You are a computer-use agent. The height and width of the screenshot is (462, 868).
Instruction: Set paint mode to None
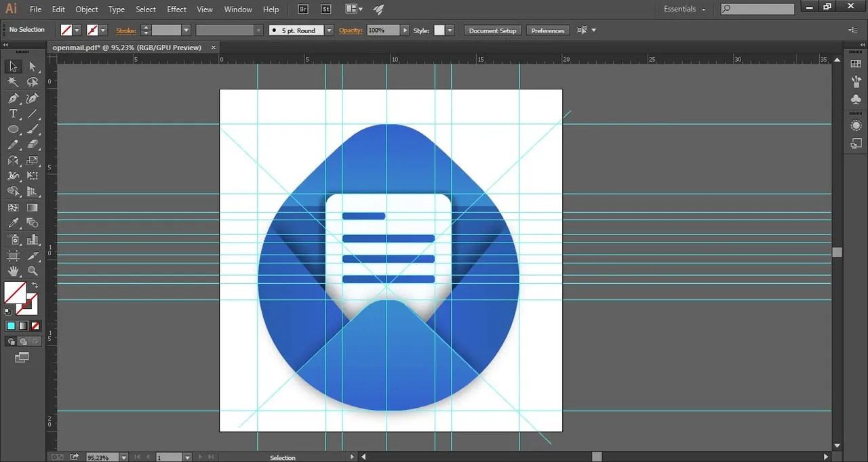[x=35, y=326]
